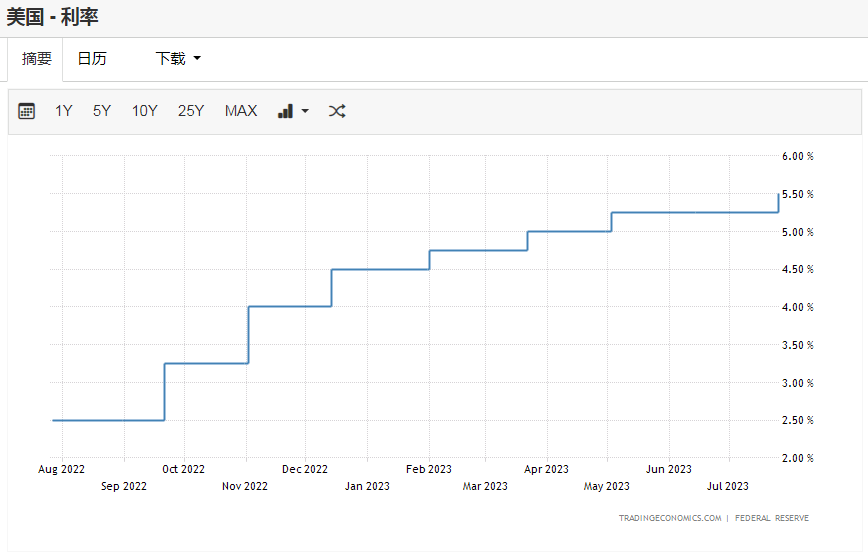Switch to the 摘要 tab
This screenshot has width=868, height=558.
click(37, 59)
